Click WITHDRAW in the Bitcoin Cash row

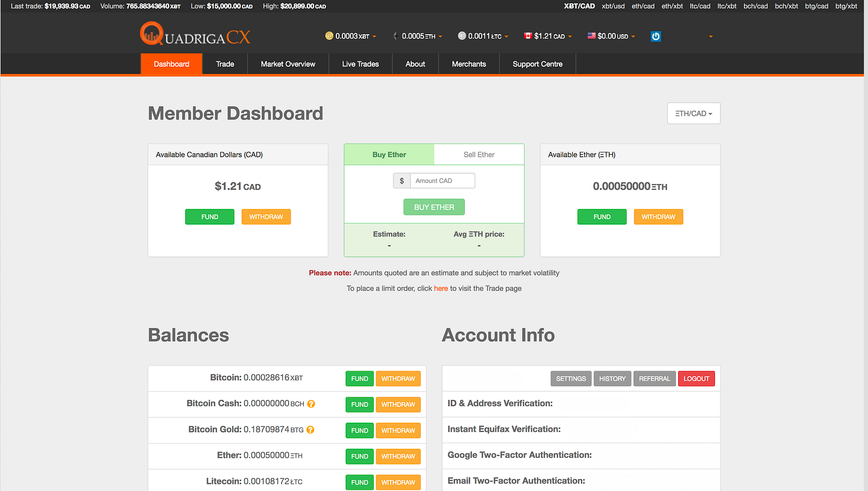pos(398,405)
